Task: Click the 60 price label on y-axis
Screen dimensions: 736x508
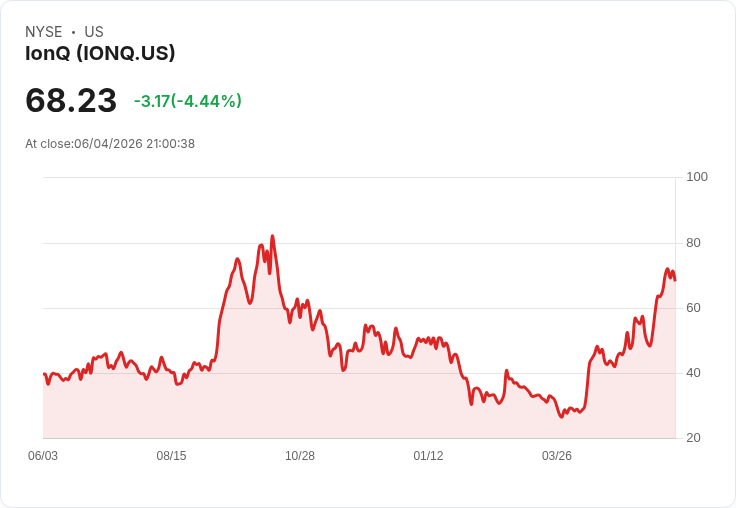Action: (x=693, y=308)
